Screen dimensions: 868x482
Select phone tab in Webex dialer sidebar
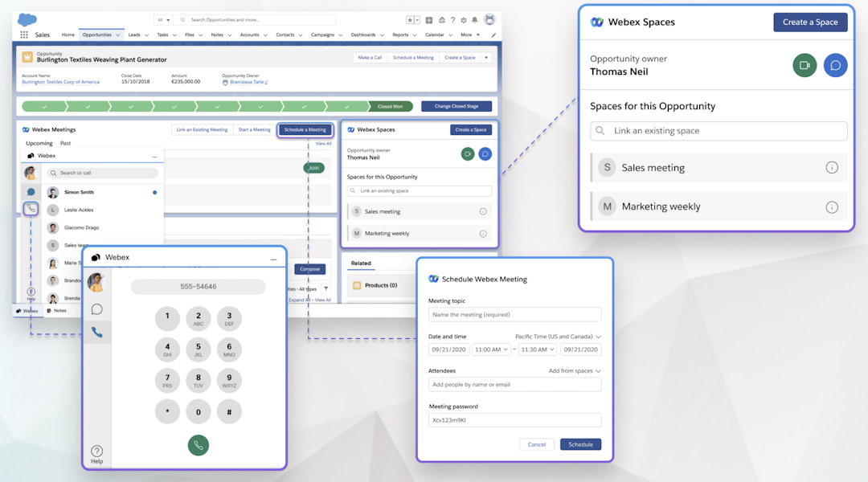click(97, 332)
